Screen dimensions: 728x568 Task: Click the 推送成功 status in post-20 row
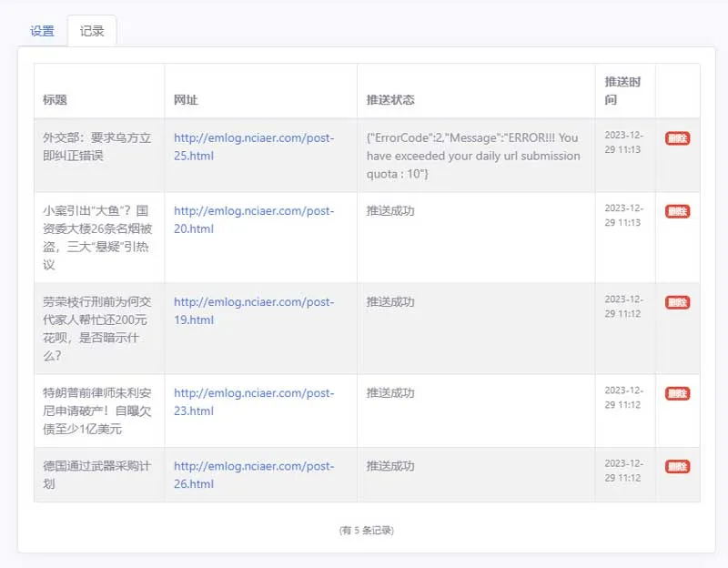[390, 211]
